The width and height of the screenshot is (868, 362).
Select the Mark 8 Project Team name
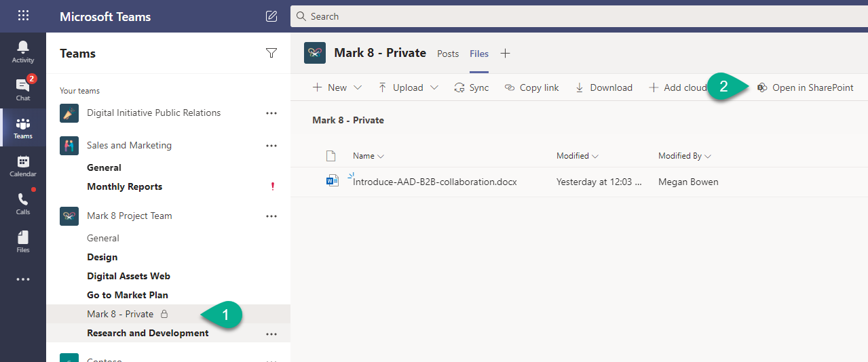[129, 216]
